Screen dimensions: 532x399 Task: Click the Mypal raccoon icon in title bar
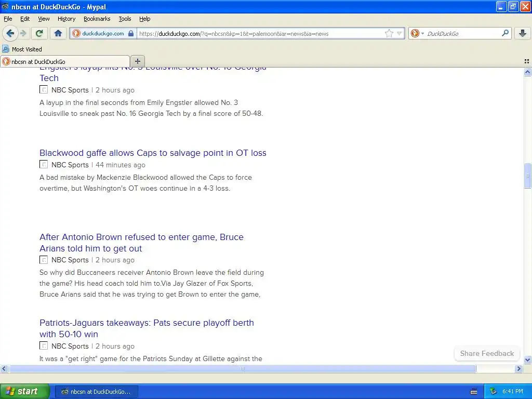[x=5, y=6]
